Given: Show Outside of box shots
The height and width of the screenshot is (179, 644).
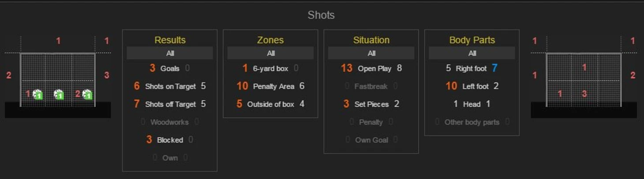Looking at the screenshot, I should coord(270,104).
